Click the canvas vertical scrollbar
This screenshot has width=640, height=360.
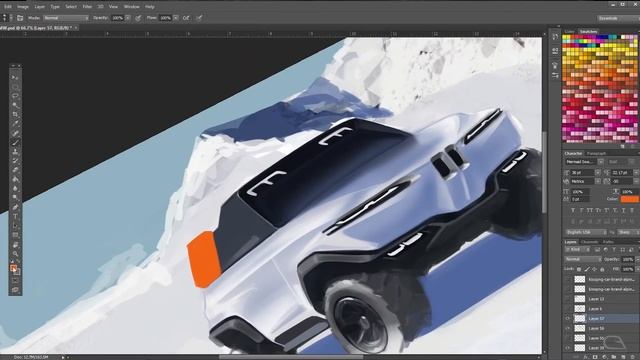click(544, 173)
